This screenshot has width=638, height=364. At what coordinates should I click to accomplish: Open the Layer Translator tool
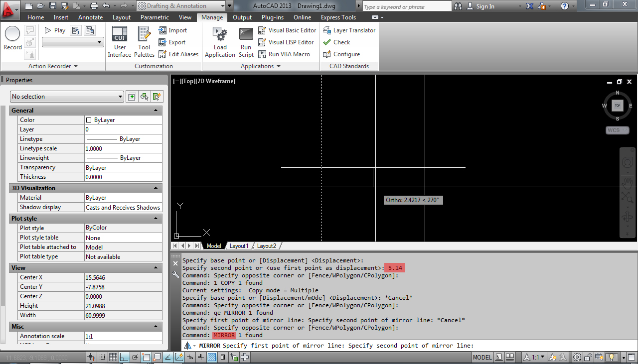[x=349, y=30]
